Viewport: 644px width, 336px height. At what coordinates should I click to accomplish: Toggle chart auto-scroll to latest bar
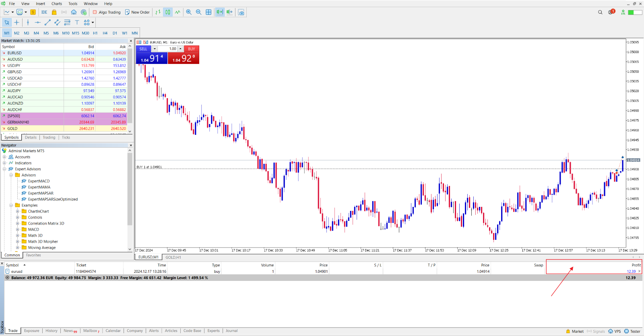tap(219, 12)
